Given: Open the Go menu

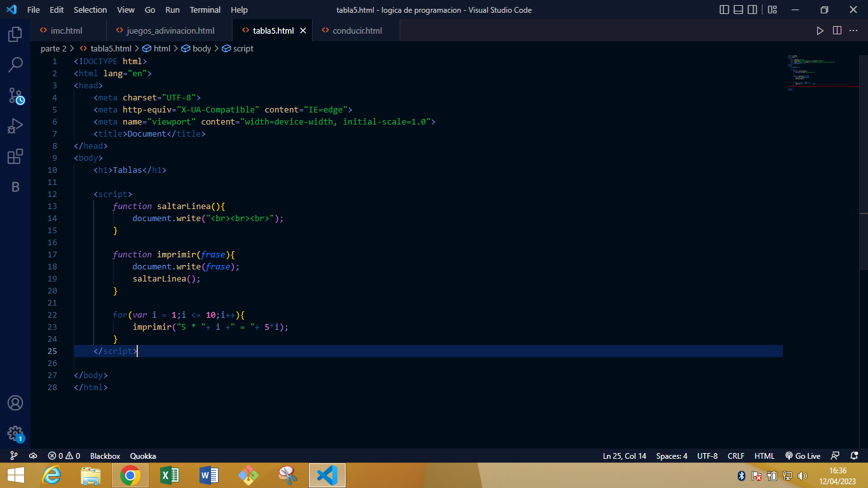Looking at the screenshot, I should point(150,10).
